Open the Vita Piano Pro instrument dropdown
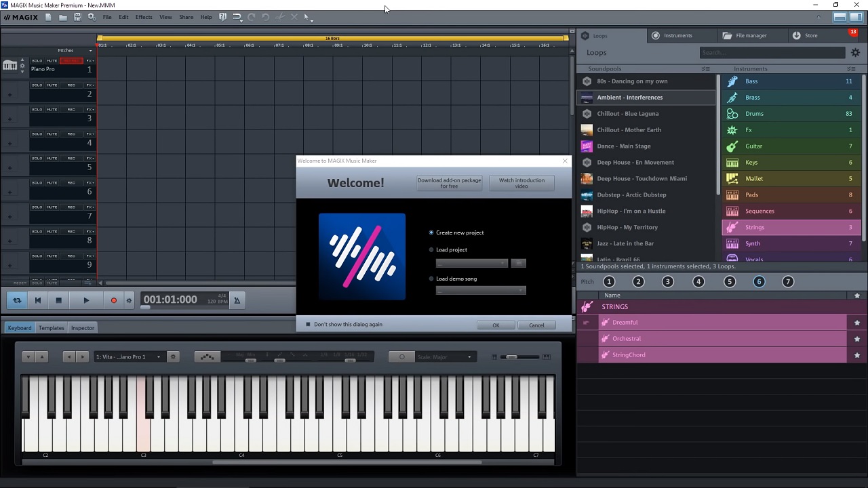Viewport: 868px width, 488px height. pos(128,357)
